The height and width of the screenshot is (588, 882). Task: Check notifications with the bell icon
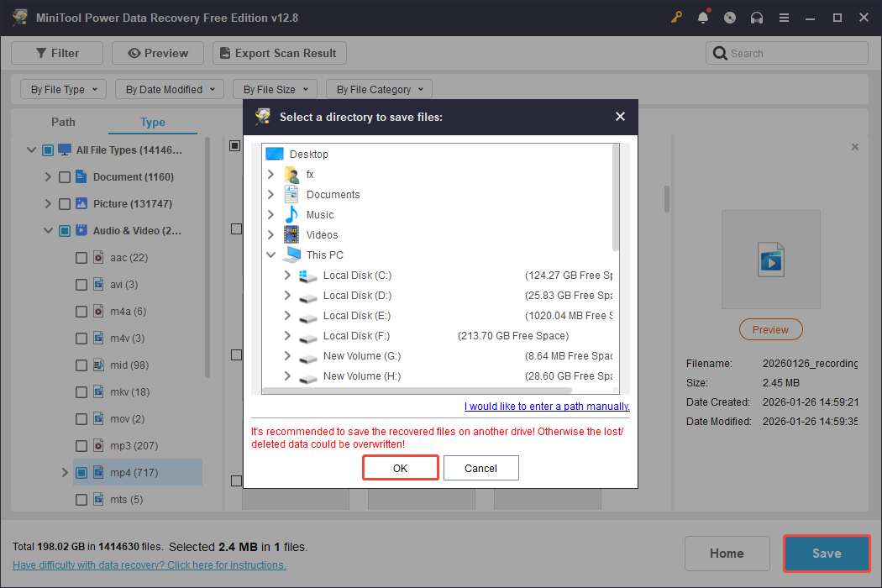click(x=703, y=17)
